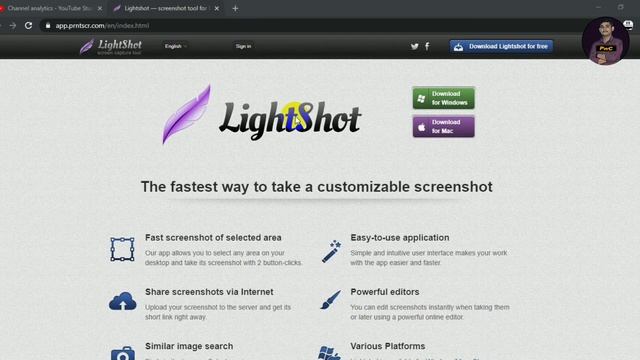
Task: Click the Windows flag various platforms icon
Action: [329, 353]
